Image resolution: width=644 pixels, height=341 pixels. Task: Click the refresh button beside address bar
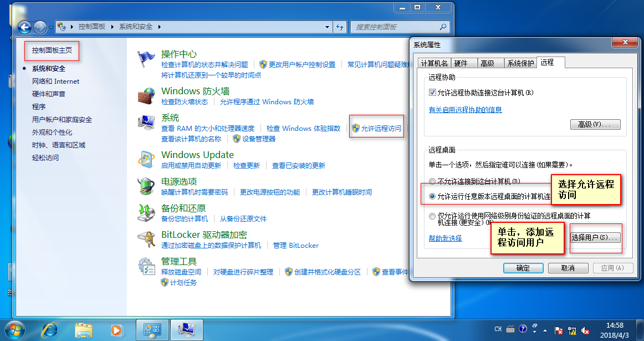point(339,27)
